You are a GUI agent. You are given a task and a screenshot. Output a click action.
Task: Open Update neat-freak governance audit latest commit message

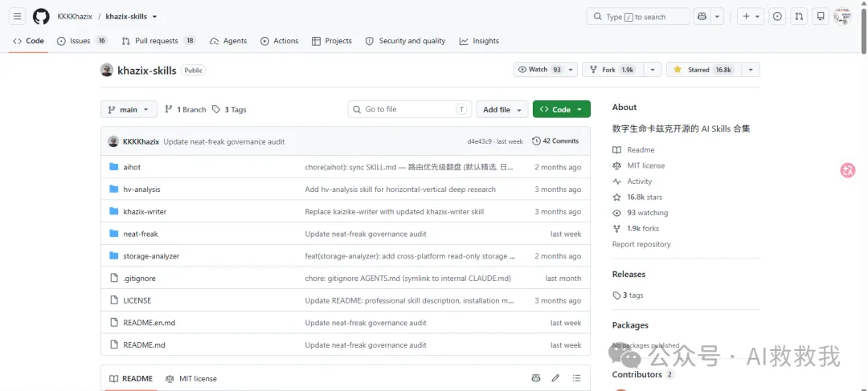tap(224, 141)
